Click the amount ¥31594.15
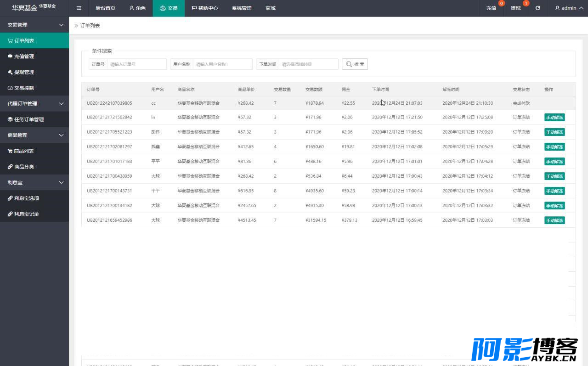This screenshot has height=366, width=588. coord(316,220)
